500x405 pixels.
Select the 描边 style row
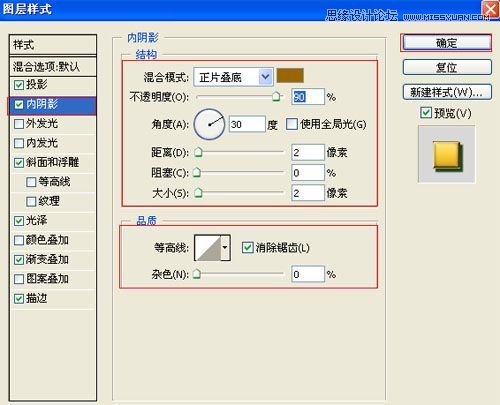tap(53, 298)
